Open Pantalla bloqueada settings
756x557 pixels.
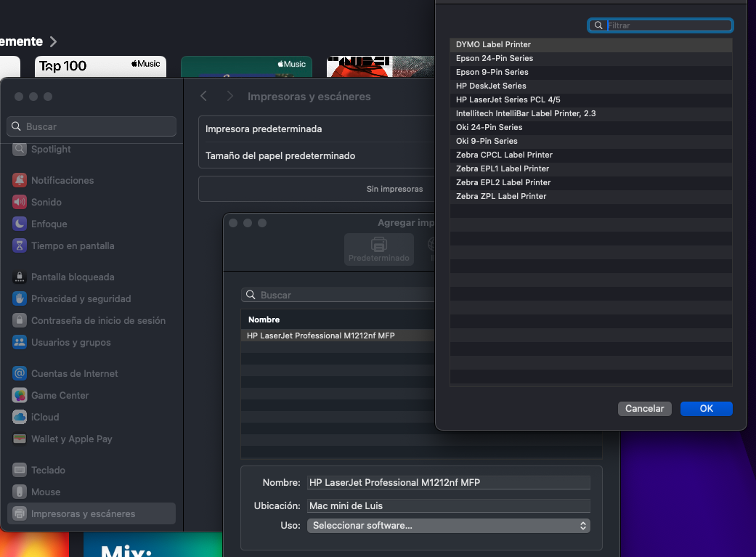[92, 277]
